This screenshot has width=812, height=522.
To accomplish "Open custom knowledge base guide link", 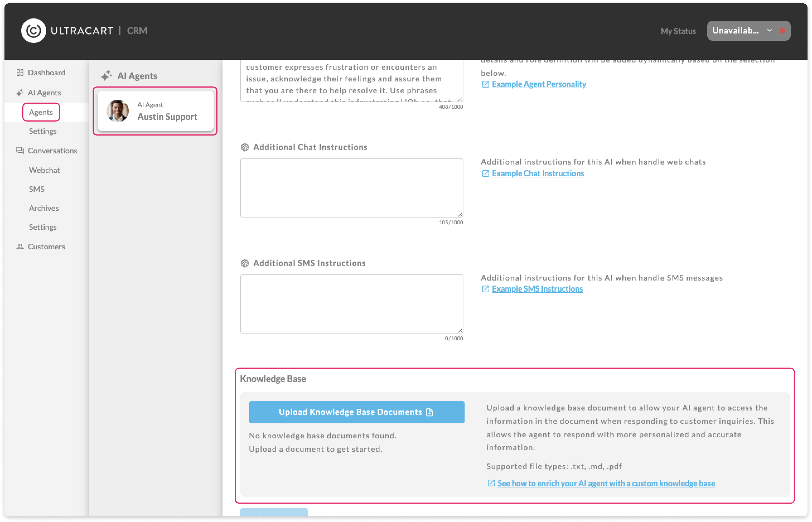I will point(606,483).
